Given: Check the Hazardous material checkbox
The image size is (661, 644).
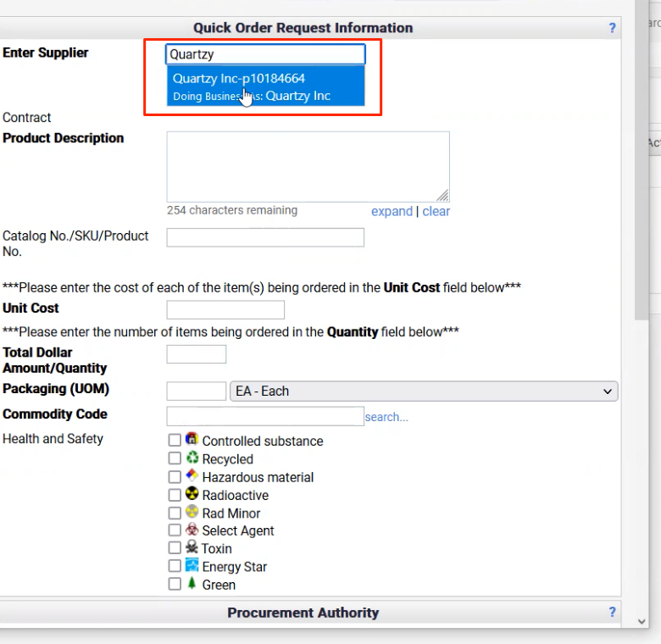Looking at the screenshot, I should click(175, 477).
